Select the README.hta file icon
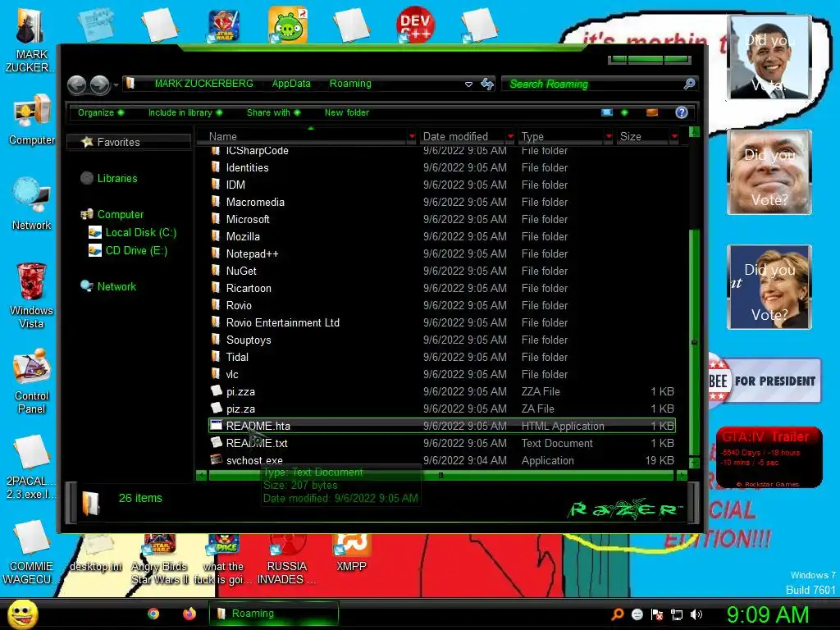This screenshot has width=840, height=630. 216,426
